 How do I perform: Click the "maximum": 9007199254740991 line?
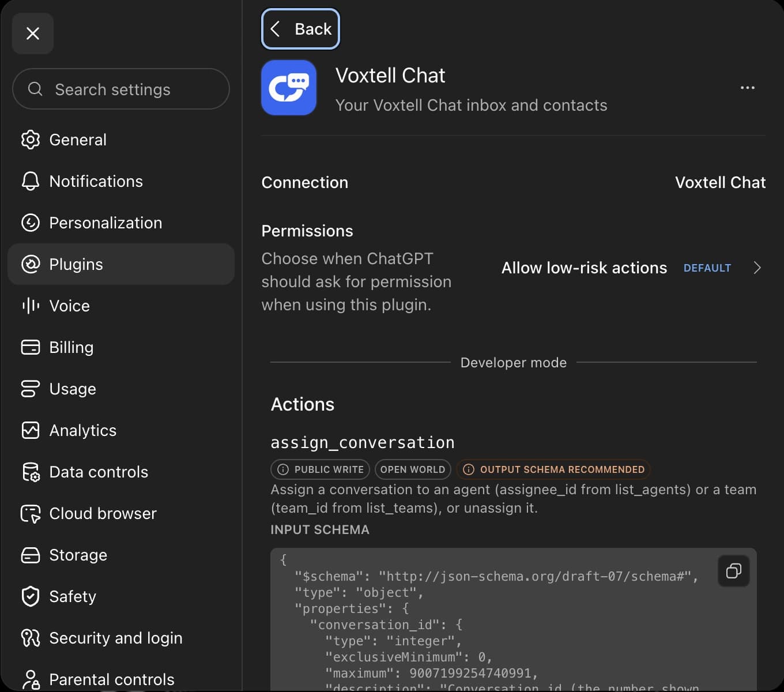[x=432, y=673]
